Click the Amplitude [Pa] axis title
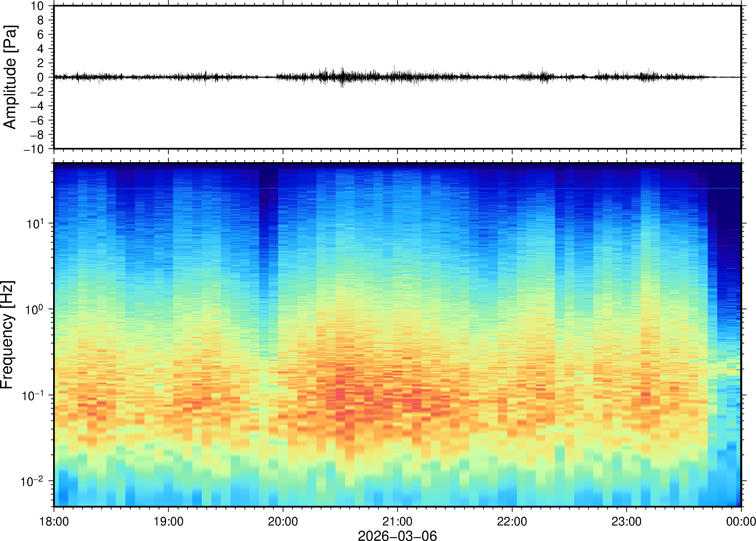 (10, 77)
